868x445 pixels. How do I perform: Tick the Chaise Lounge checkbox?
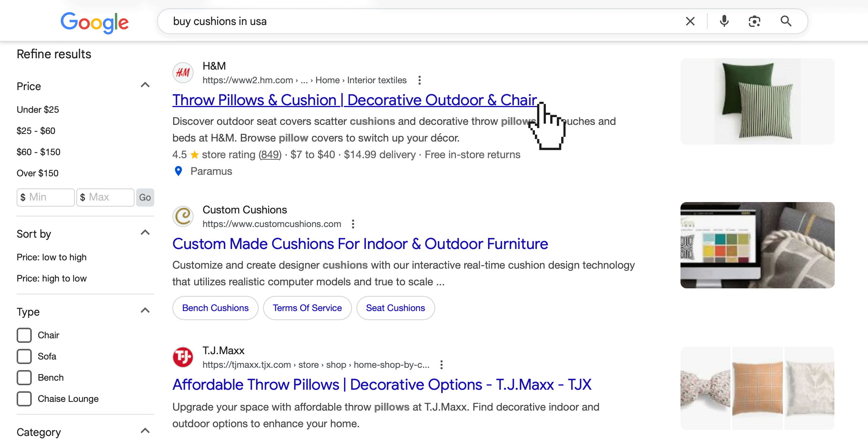(24, 398)
